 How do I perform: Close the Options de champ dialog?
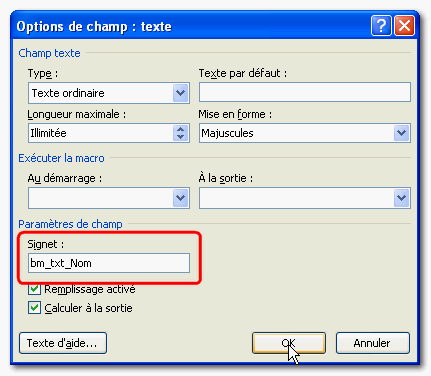(404, 26)
